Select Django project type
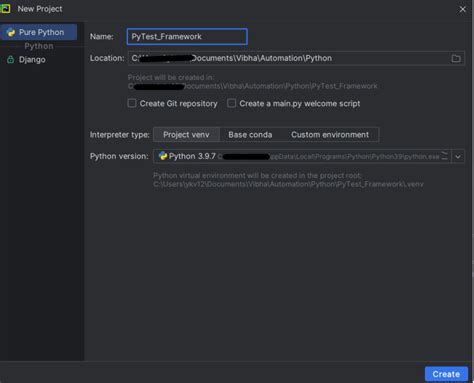Image resolution: width=474 pixels, height=383 pixels. (32, 60)
